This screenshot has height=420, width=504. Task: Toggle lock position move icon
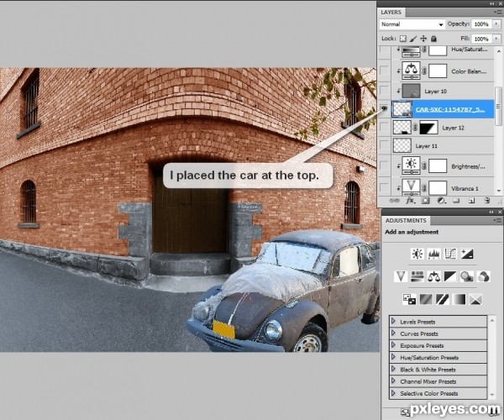(x=423, y=39)
